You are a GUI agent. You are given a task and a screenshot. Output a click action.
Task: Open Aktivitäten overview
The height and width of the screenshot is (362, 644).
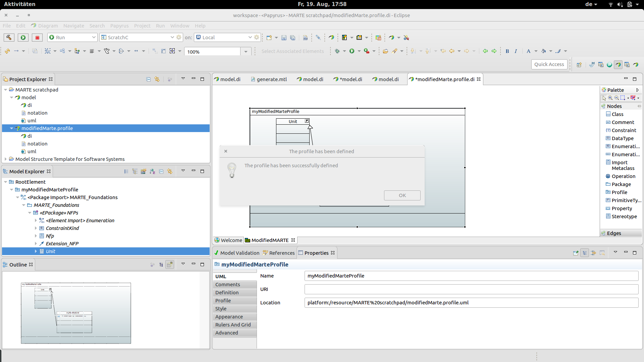point(19,4)
